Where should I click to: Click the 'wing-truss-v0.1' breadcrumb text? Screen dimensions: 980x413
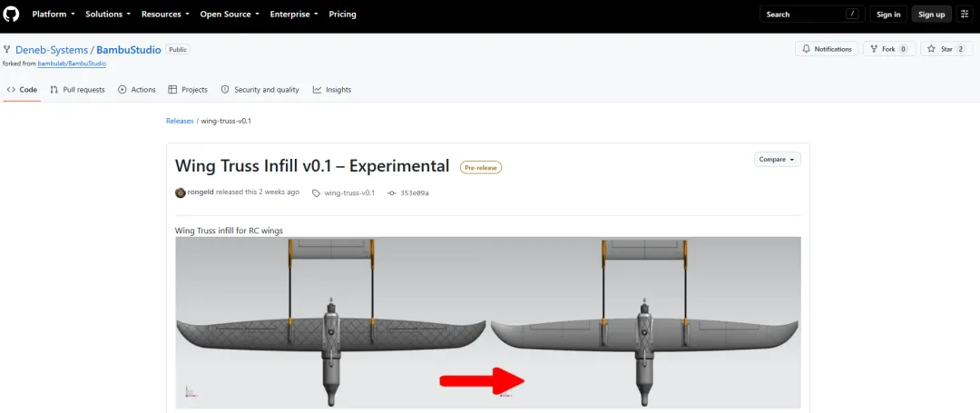pyautogui.click(x=226, y=121)
